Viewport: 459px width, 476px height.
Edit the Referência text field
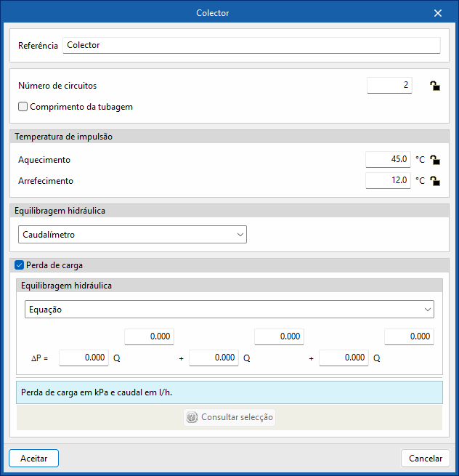(x=251, y=45)
